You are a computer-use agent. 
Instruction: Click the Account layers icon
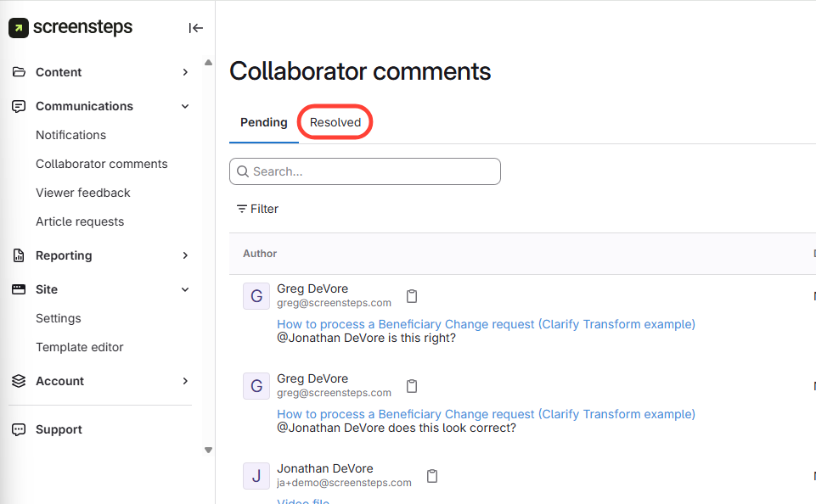click(x=19, y=381)
